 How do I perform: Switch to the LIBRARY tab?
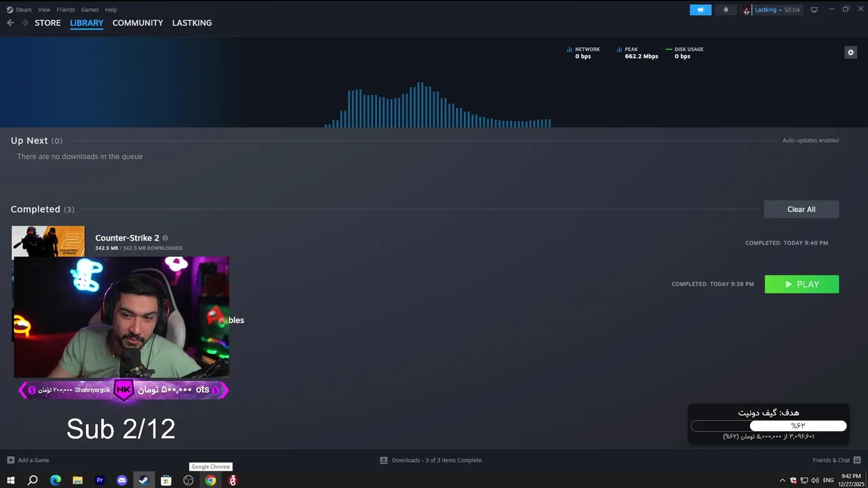click(87, 23)
